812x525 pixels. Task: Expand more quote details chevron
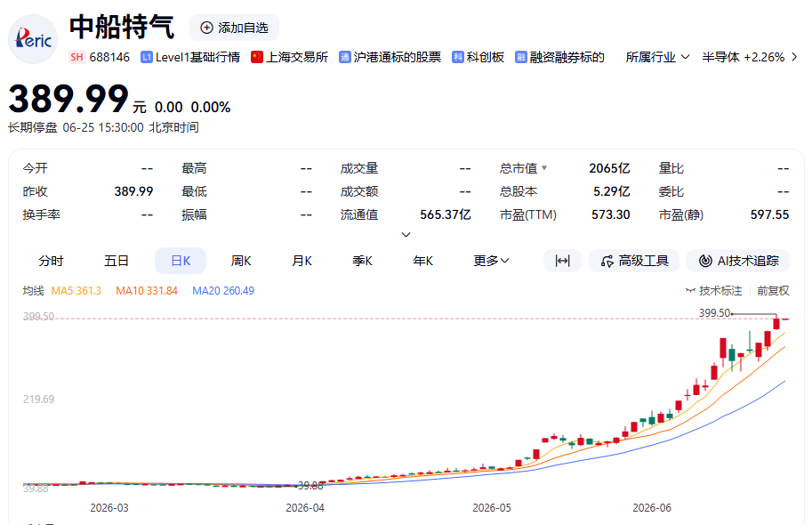406,235
